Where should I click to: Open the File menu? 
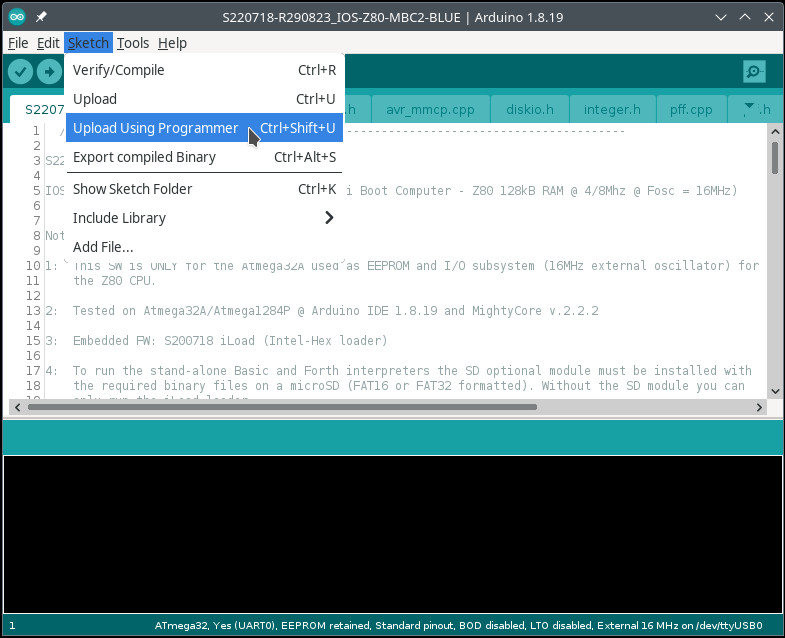(18, 43)
